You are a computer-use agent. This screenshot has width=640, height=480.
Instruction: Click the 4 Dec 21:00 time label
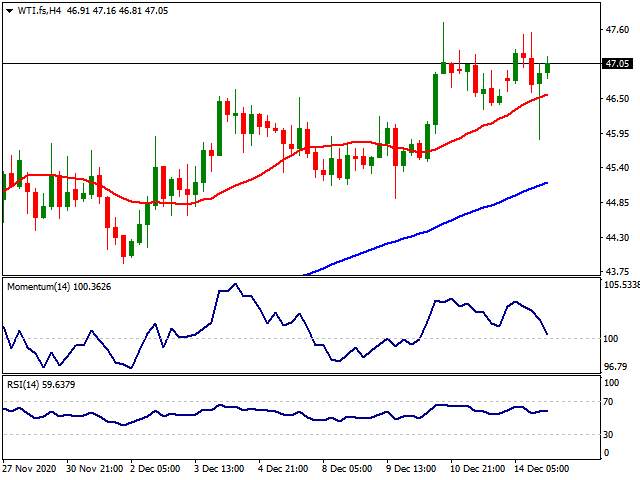(283, 469)
